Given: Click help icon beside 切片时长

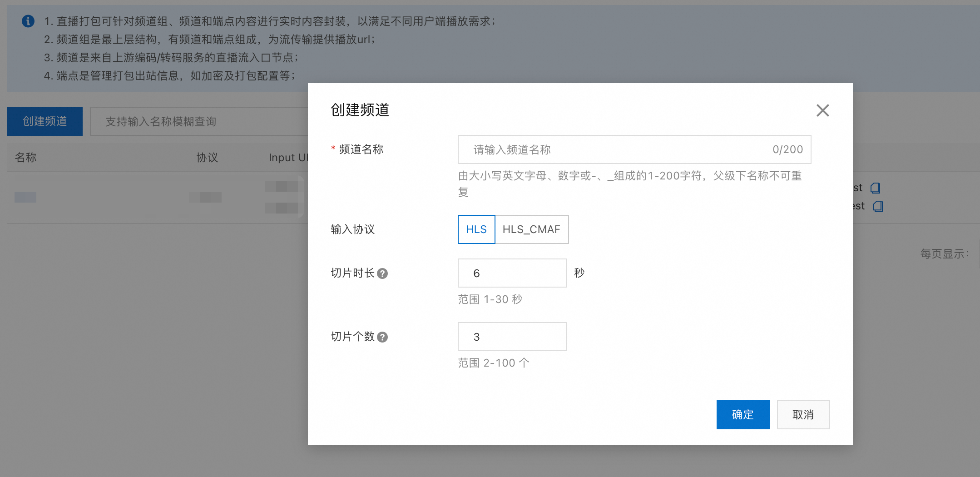Looking at the screenshot, I should click(x=382, y=273).
